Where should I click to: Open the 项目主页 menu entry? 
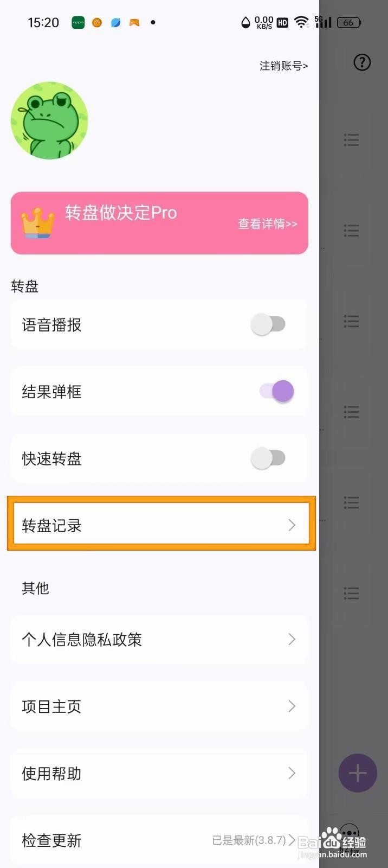(292, 706)
